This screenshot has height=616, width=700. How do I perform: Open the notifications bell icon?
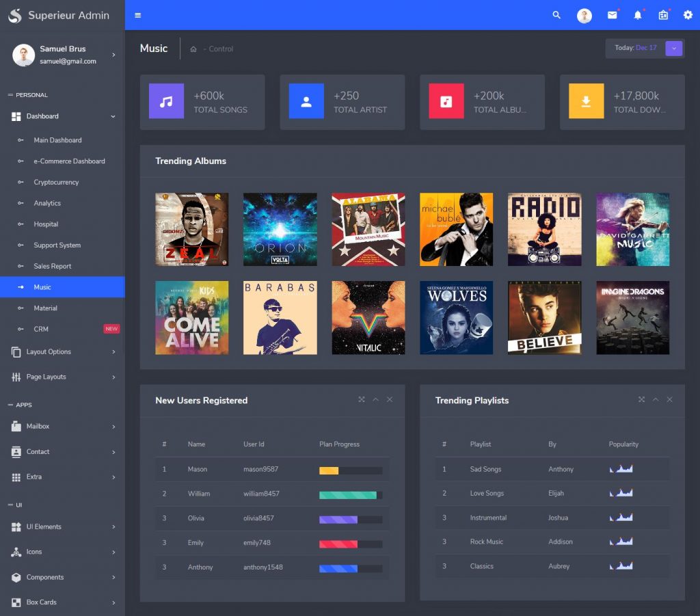(x=638, y=15)
